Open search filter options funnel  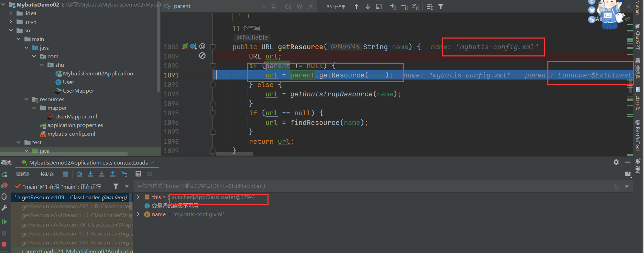(x=441, y=7)
